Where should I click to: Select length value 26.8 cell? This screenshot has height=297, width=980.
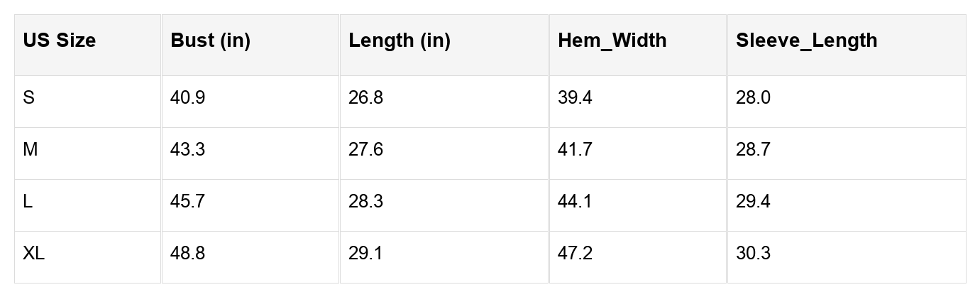365,98
